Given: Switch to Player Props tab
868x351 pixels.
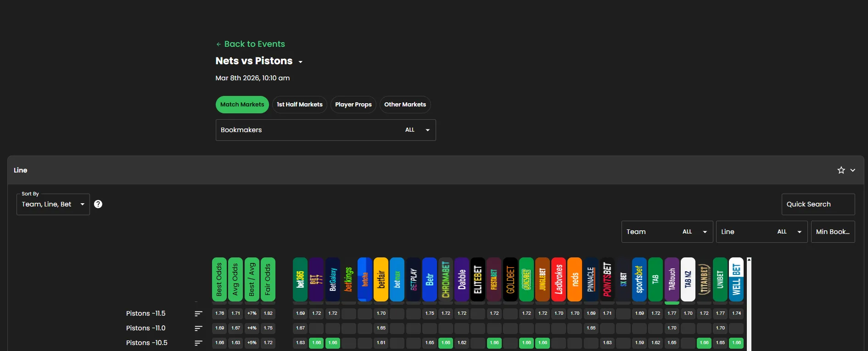Looking at the screenshot, I should pos(353,105).
